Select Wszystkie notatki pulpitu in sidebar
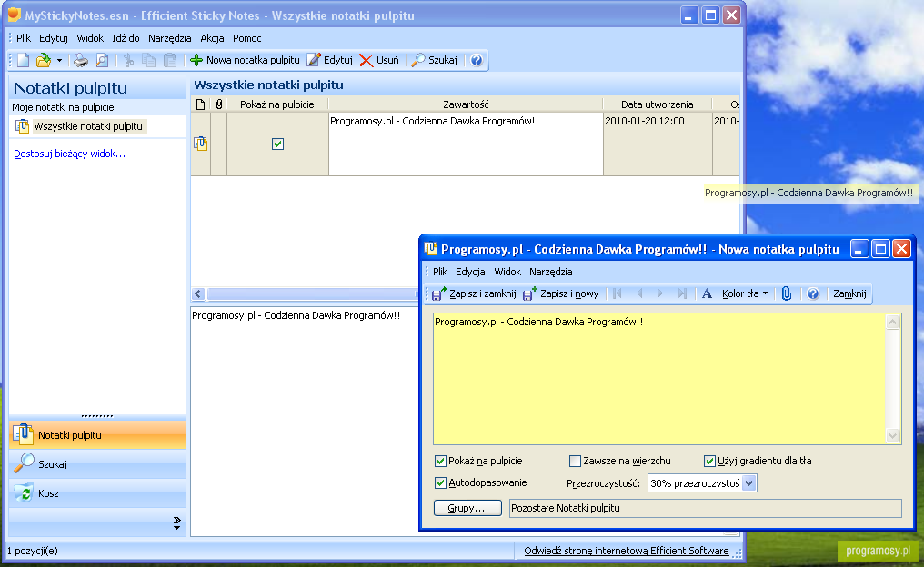 tap(88, 126)
